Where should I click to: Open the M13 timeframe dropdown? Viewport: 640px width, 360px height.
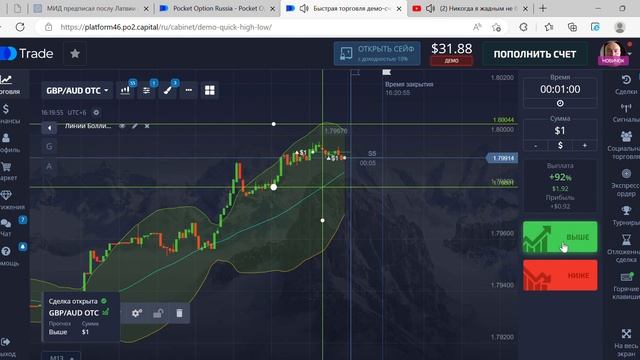click(x=61, y=357)
